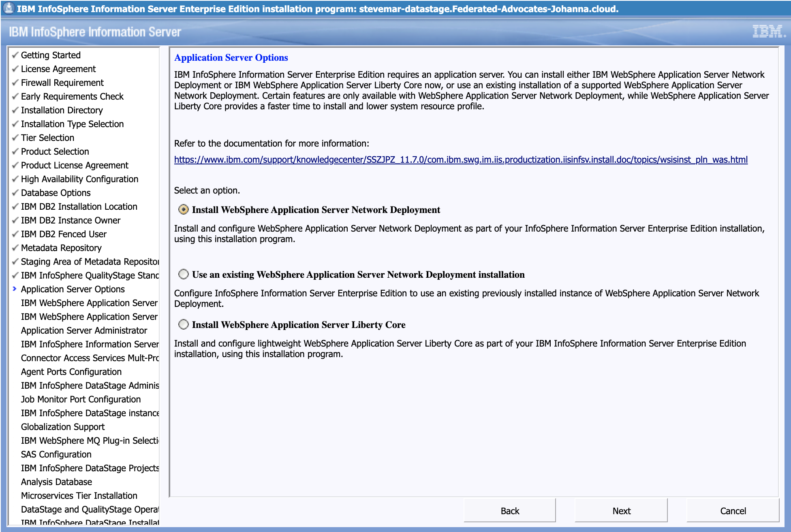Open the IBM knowledge center documentation link
This screenshot has height=532, width=791.
click(461, 160)
